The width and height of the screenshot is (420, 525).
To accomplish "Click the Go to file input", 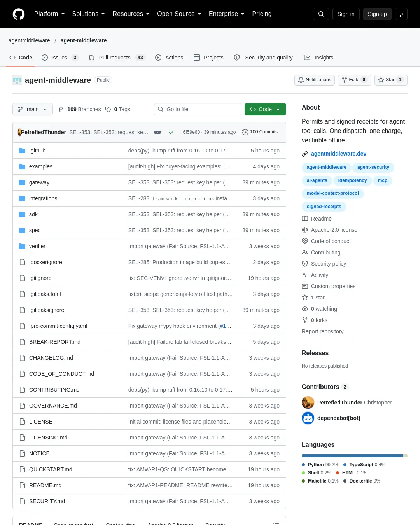I will [x=198, y=109].
